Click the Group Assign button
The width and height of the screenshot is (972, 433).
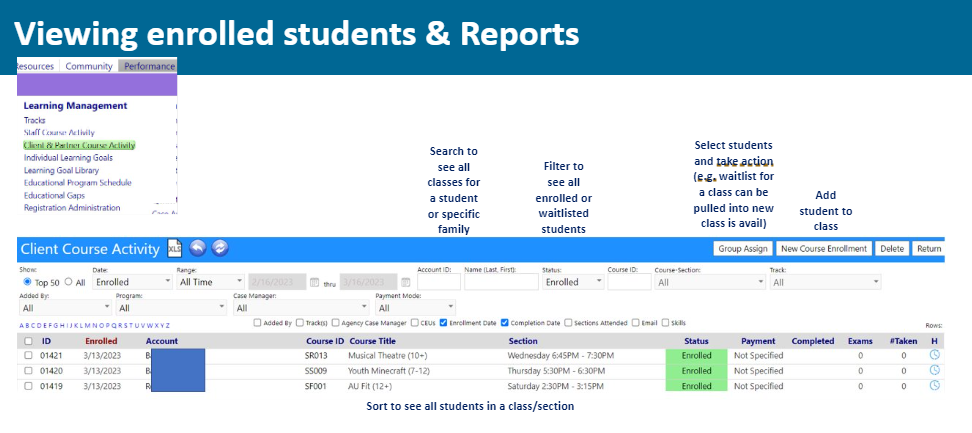tap(743, 248)
